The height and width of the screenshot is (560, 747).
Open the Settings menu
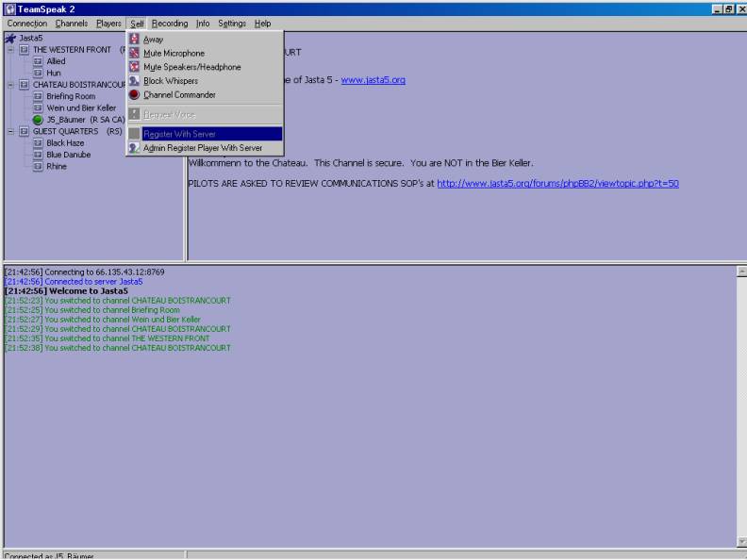(232, 23)
